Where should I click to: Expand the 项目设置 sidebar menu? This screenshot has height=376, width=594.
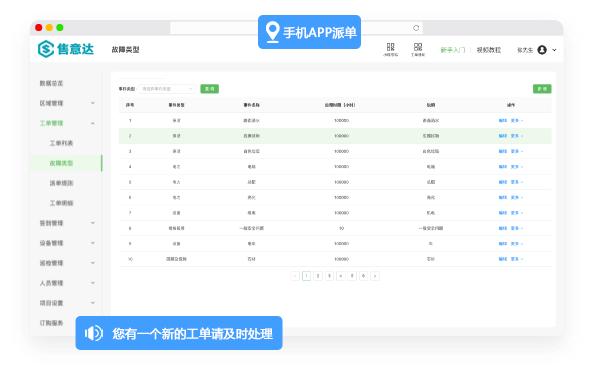[x=67, y=303]
